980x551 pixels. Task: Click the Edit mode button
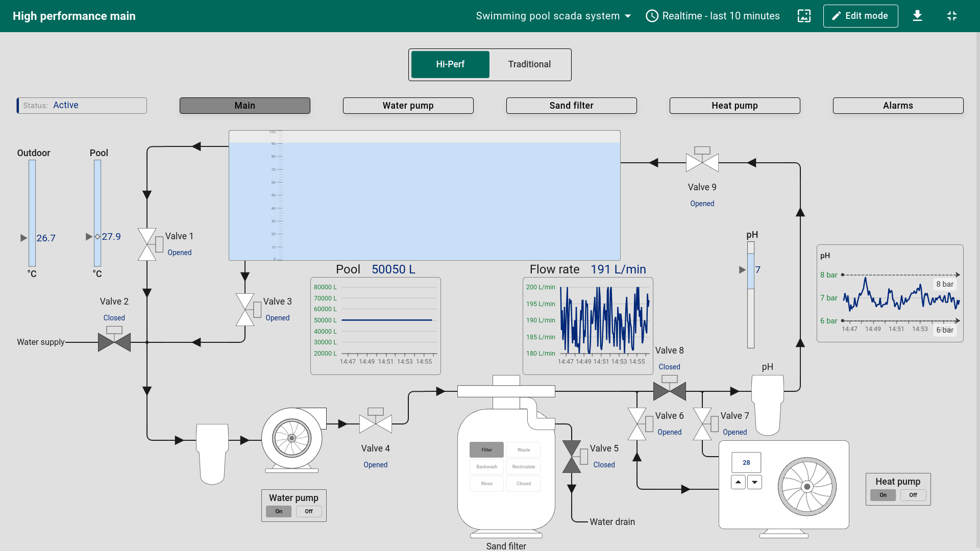point(860,16)
